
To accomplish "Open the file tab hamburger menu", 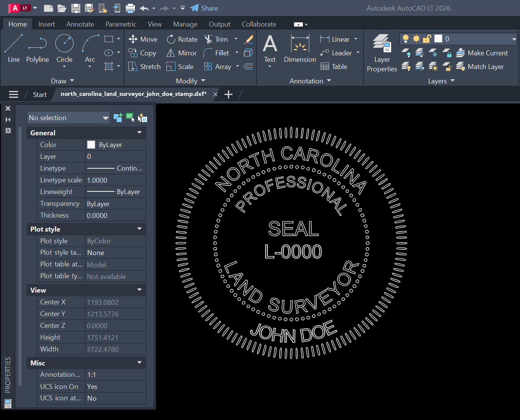I will click(x=14, y=94).
